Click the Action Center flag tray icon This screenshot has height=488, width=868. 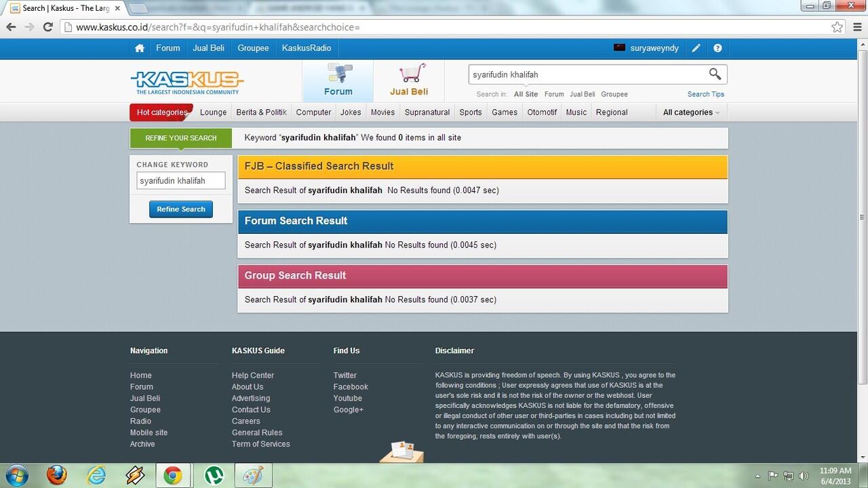coord(773,476)
